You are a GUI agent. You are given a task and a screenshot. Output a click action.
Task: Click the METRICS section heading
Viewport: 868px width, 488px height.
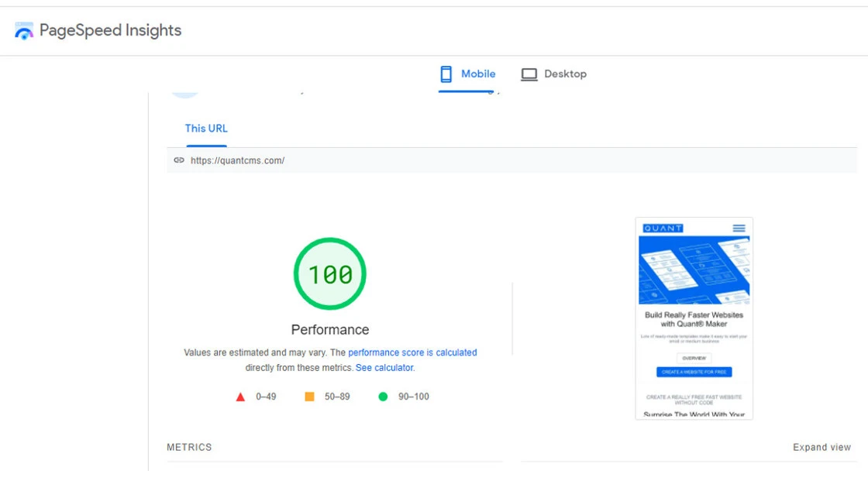(x=189, y=448)
